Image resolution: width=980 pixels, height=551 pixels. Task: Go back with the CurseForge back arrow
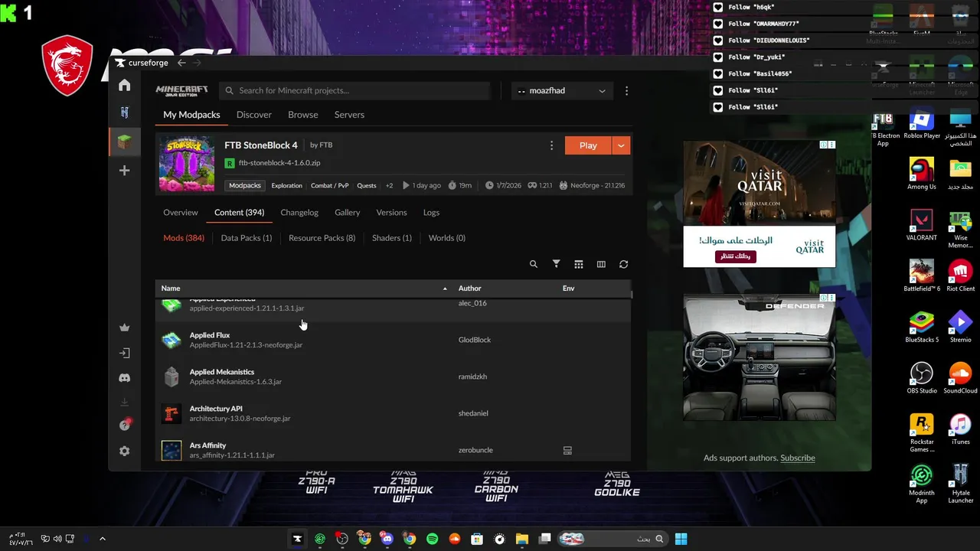pyautogui.click(x=181, y=63)
